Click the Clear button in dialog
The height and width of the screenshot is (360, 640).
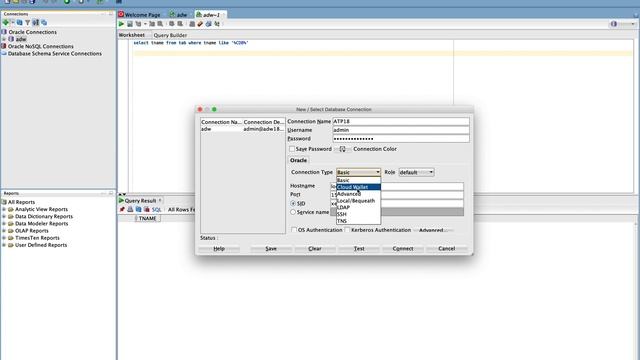coord(315,249)
